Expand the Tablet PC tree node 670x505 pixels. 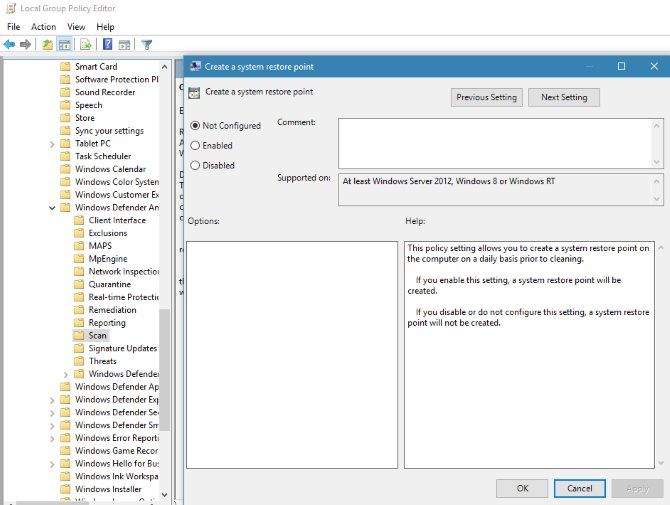coord(52,144)
